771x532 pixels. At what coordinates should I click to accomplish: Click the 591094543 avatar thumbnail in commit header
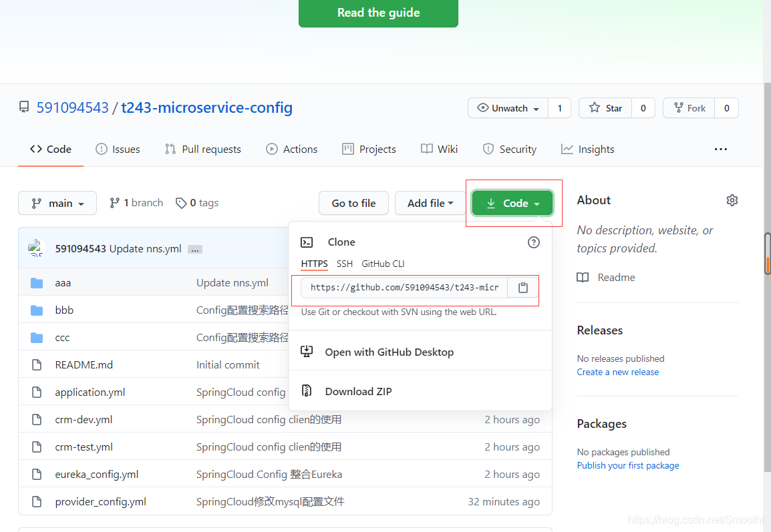(36, 248)
